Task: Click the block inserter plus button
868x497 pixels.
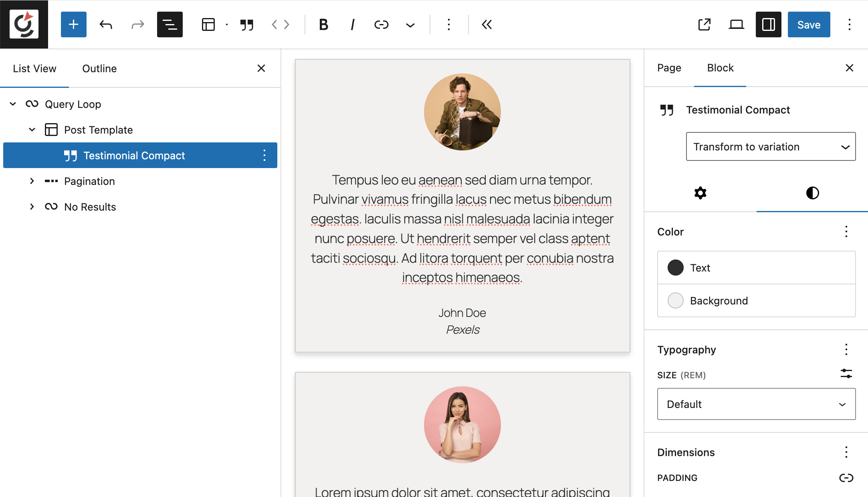Action: [73, 24]
